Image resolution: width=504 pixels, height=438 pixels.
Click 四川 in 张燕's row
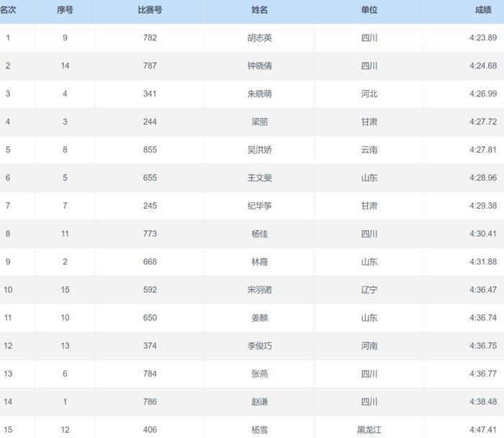click(369, 374)
